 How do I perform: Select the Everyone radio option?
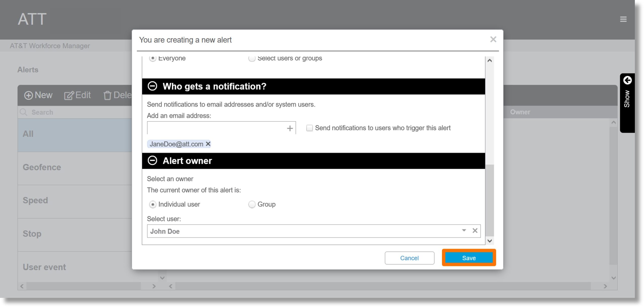152,58
